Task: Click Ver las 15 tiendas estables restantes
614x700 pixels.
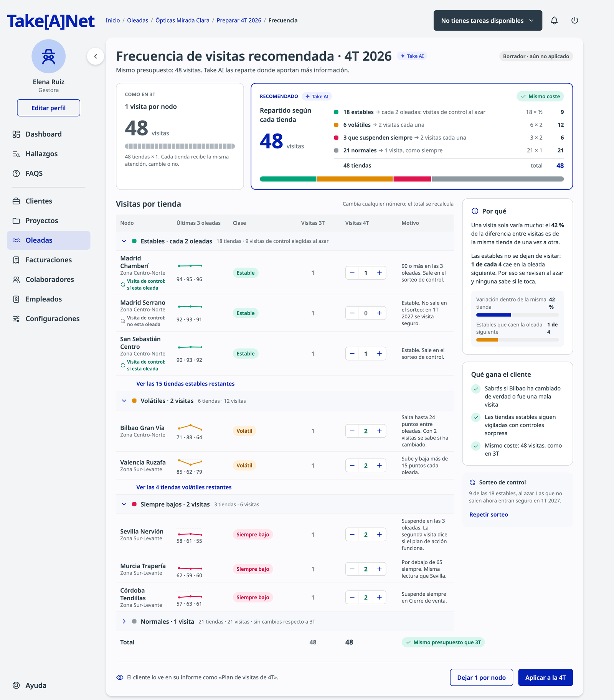Action: click(x=185, y=384)
